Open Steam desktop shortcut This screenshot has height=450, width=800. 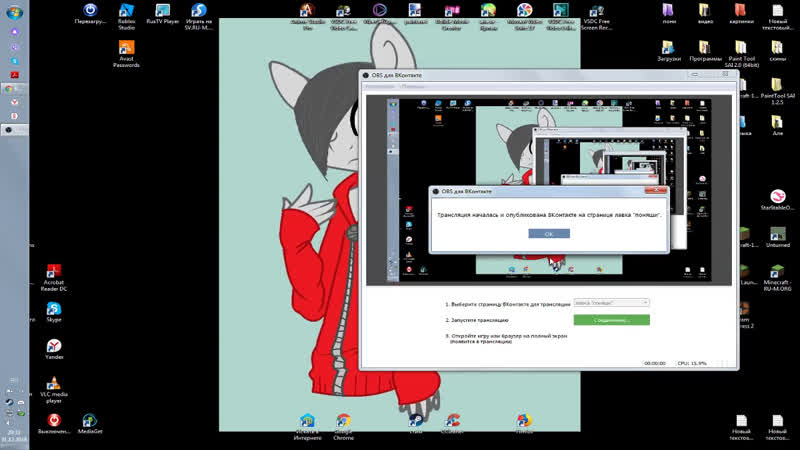click(416, 423)
